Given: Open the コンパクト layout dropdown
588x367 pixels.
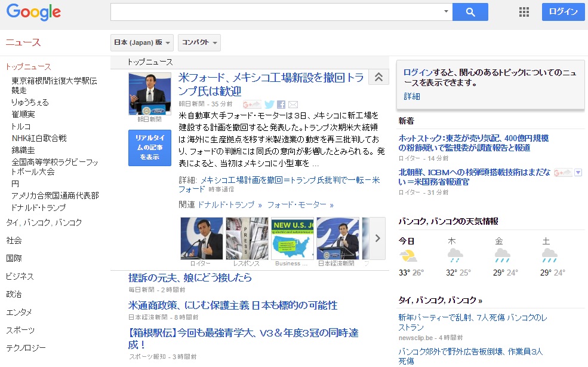Looking at the screenshot, I should click(x=199, y=42).
